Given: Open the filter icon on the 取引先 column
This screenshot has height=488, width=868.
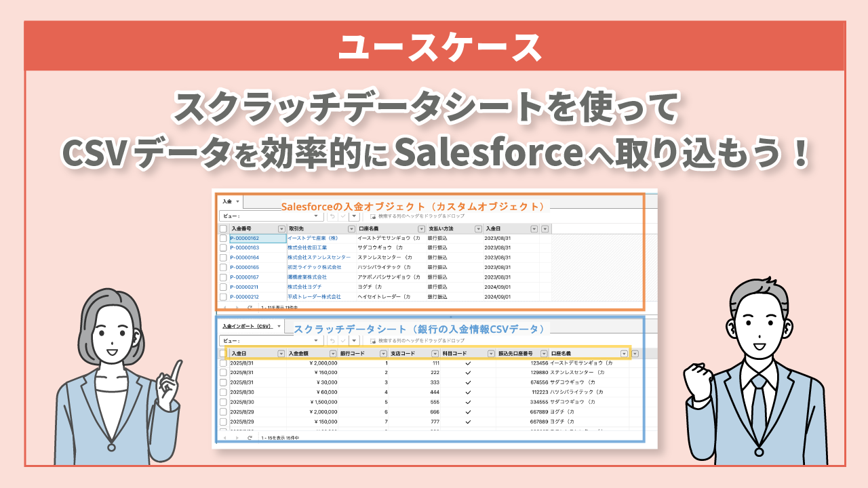Looking at the screenshot, I should [351, 229].
